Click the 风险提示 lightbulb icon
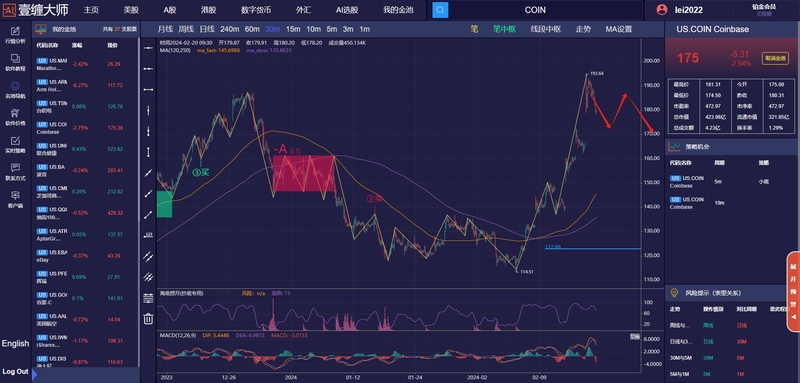This screenshot has width=800, height=383. (x=674, y=293)
